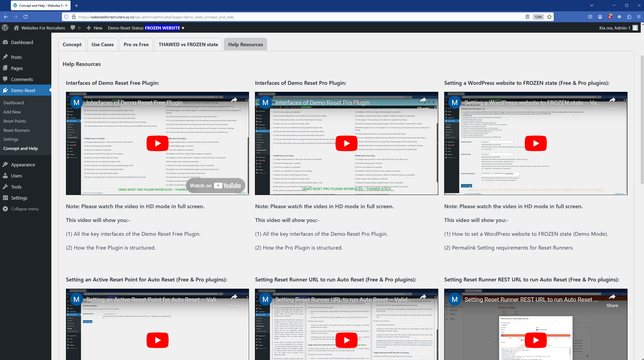The height and width of the screenshot is (360, 644).
Task: Switch to the Concept tab
Action: [72, 45]
